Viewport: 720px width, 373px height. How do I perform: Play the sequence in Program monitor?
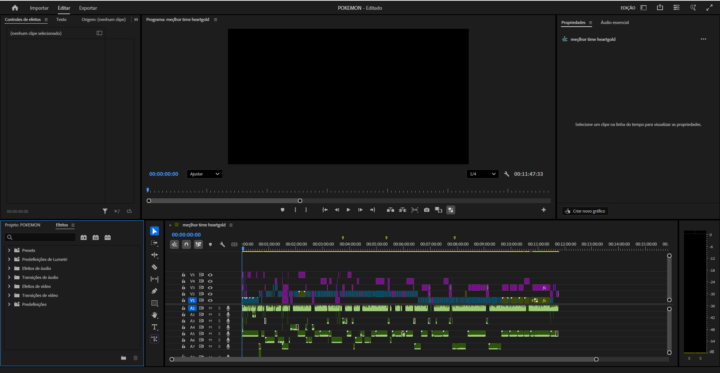coord(349,210)
